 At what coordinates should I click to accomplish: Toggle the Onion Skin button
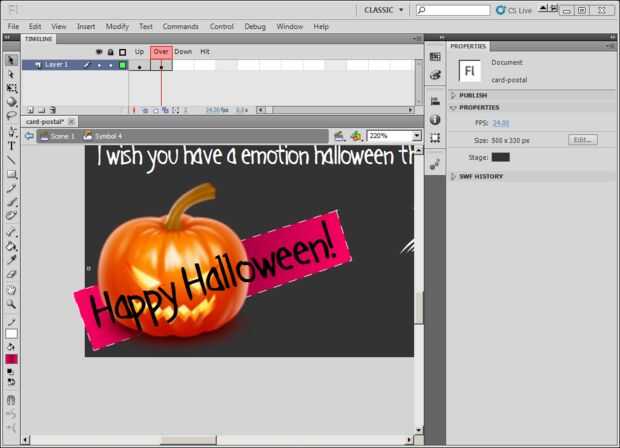145,110
